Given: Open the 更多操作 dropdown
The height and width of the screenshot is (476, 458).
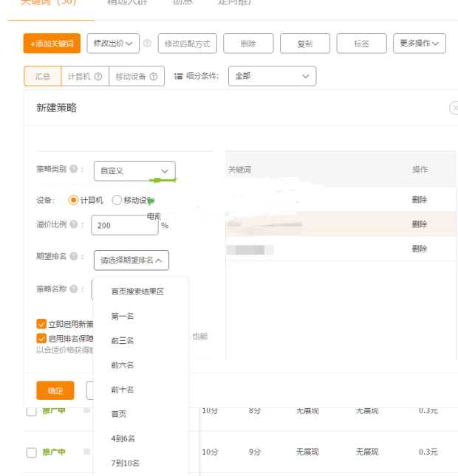Looking at the screenshot, I should 419,44.
